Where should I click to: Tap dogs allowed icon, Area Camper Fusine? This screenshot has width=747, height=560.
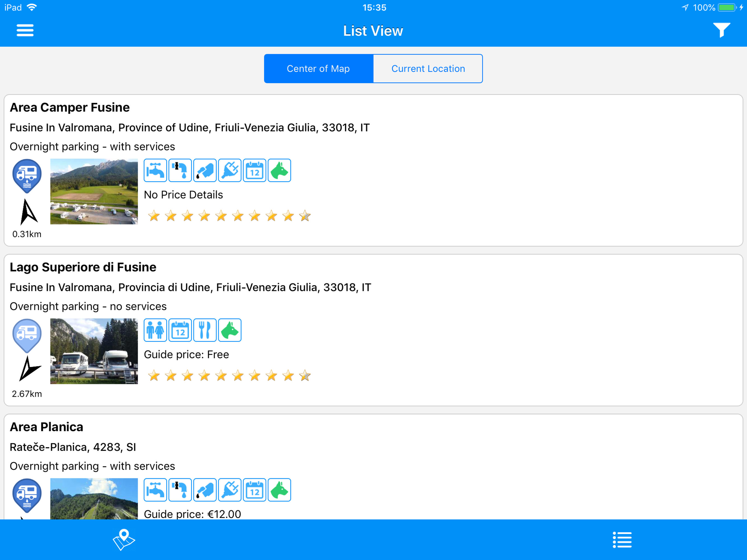(279, 170)
